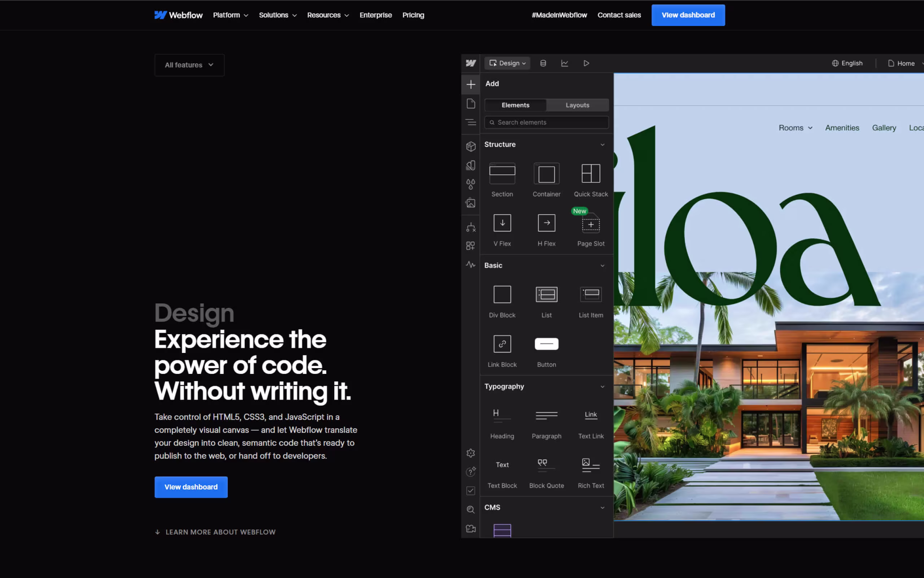This screenshot has width=924, height=578.
Task: Open the Amenities link on canvas
Action: pos(842,128)
